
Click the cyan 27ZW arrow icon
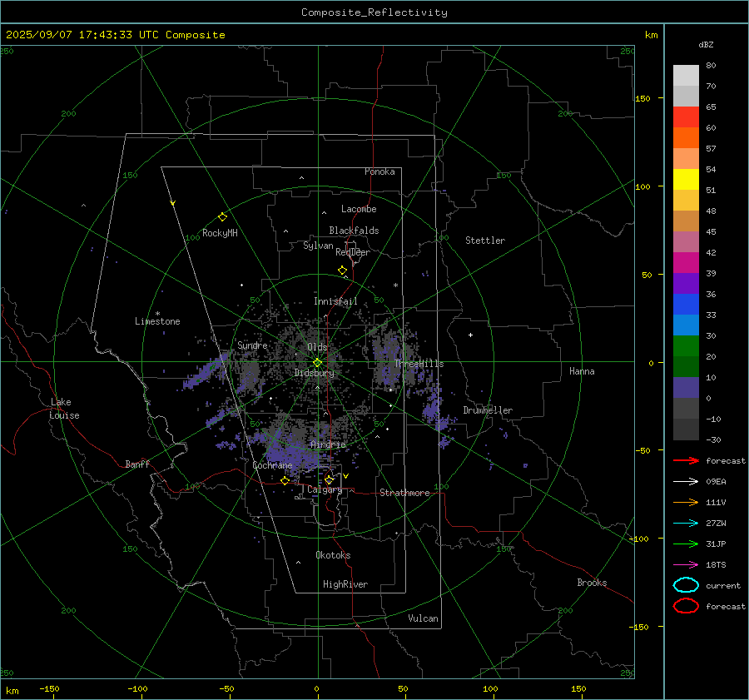click(x=686, y=524)
